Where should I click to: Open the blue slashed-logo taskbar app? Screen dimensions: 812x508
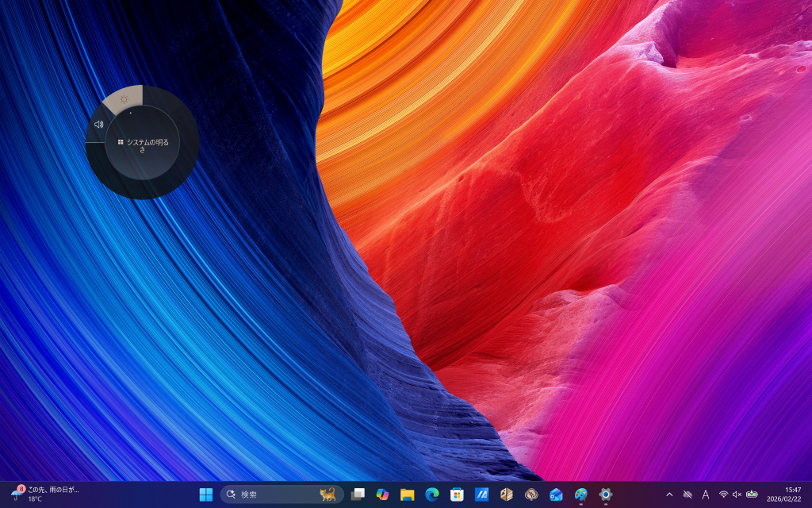tap(481, 495)
